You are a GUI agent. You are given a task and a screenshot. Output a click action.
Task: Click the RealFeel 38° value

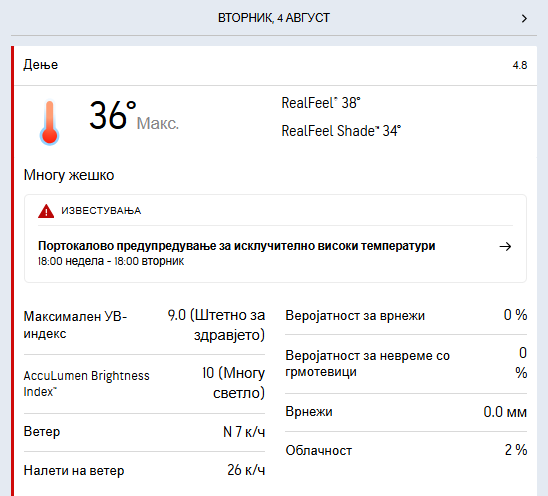tap(321, 103)
